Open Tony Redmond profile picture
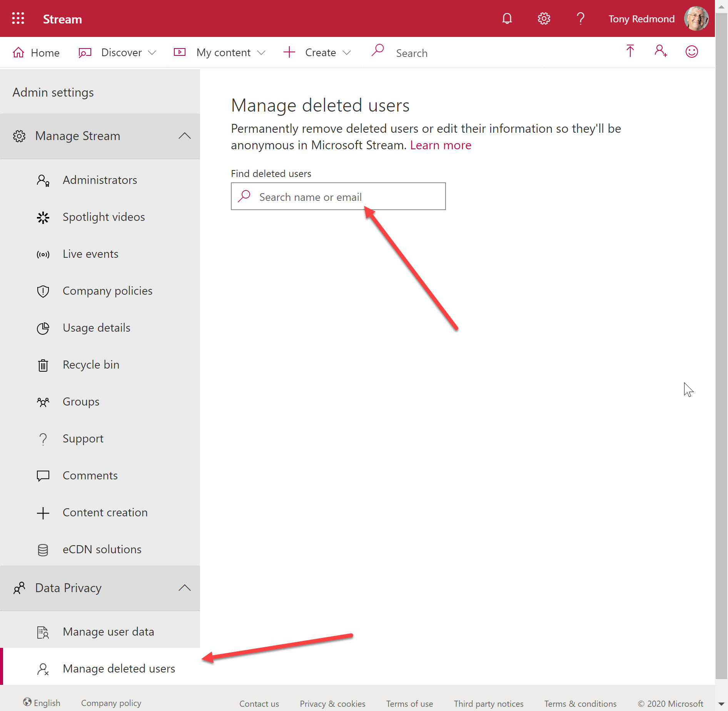 pyautogui.click(x=696, y=18)
